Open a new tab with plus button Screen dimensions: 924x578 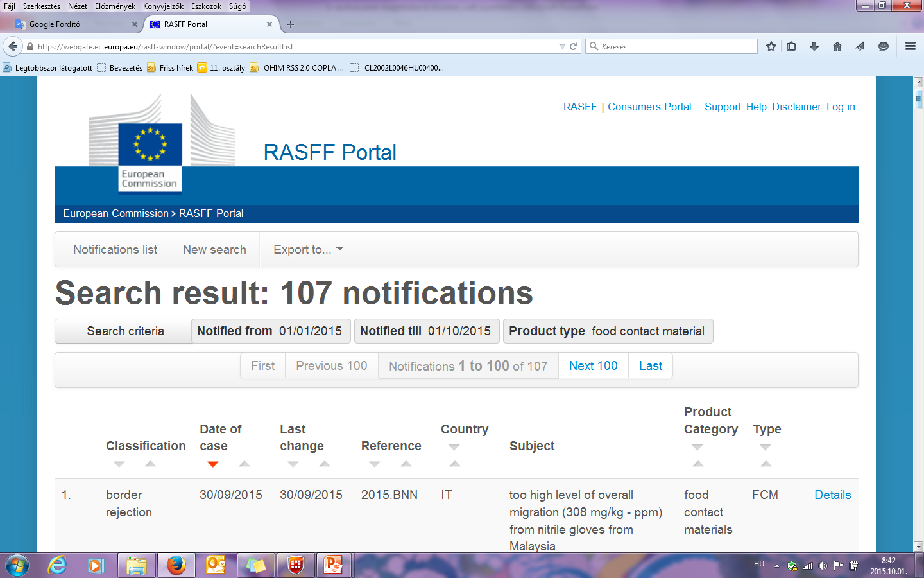(291, 24)
